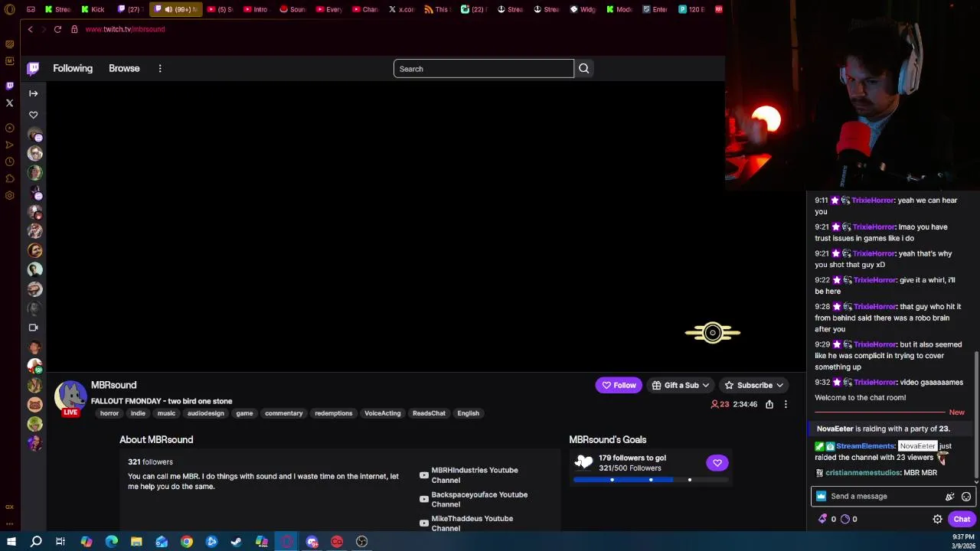Click the share icon below Subscribe

point(769,404)
